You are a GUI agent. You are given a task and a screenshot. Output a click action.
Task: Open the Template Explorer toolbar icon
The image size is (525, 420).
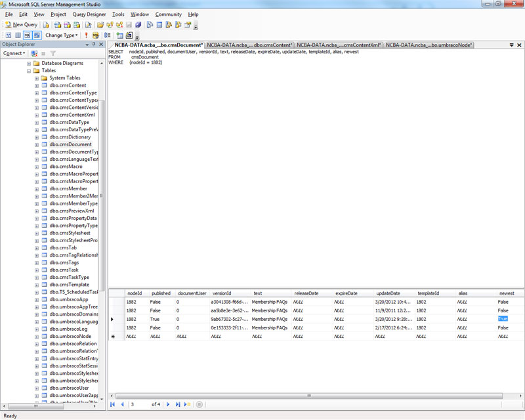click(x=178, y=25)
